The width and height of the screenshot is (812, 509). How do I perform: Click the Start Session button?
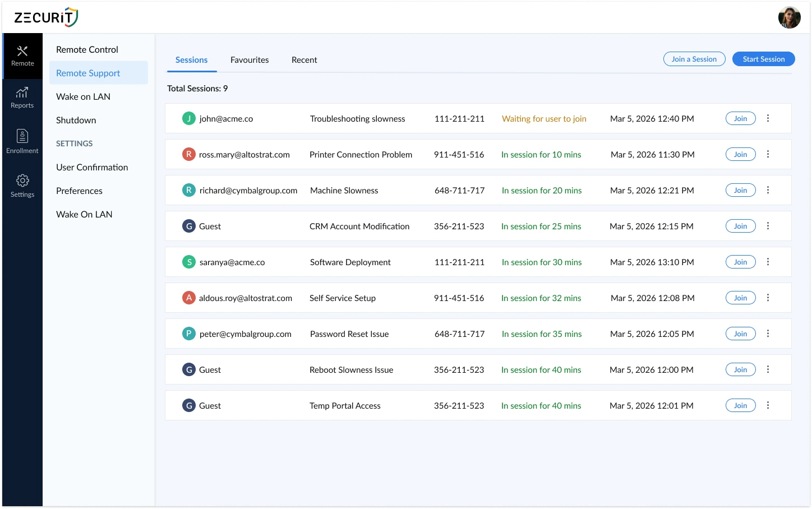coord(763,59)
